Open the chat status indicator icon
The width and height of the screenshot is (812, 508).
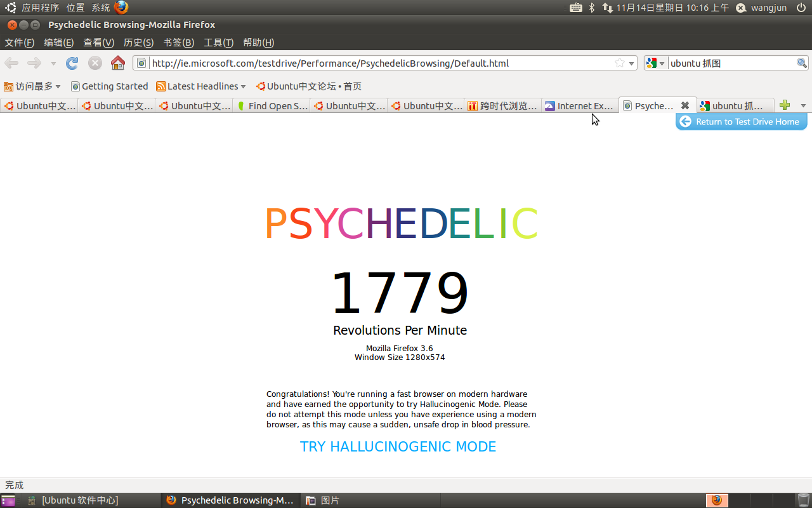pos(741,8)
